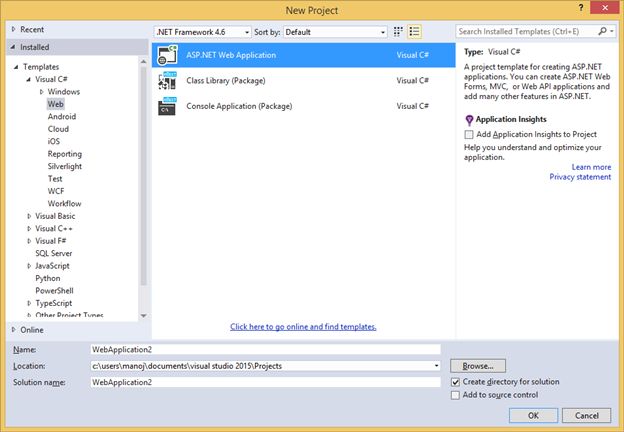Select the Python category
This screenshot has height=432, width=624.
click(48, 278)
